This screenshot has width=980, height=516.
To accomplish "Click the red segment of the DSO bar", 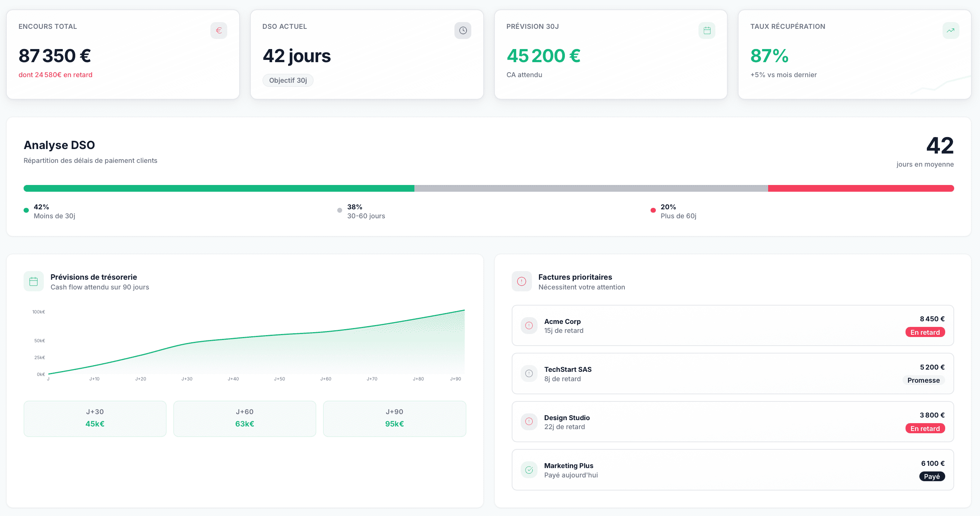I will 861,188.
